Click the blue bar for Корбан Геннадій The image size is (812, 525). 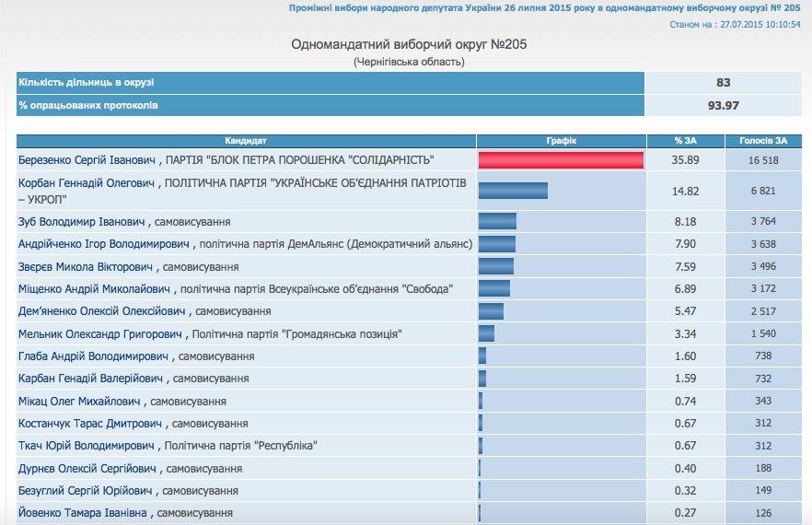(513, 191)
